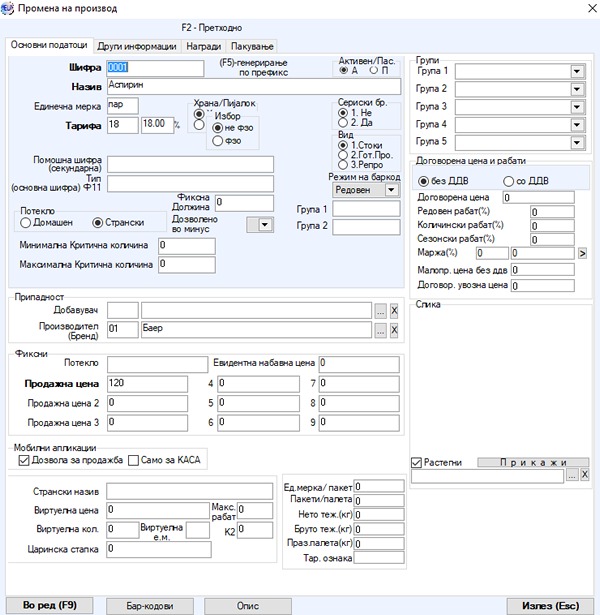Choose не фзо option
This screenshot has height=615, width=600.
(218, 128)
